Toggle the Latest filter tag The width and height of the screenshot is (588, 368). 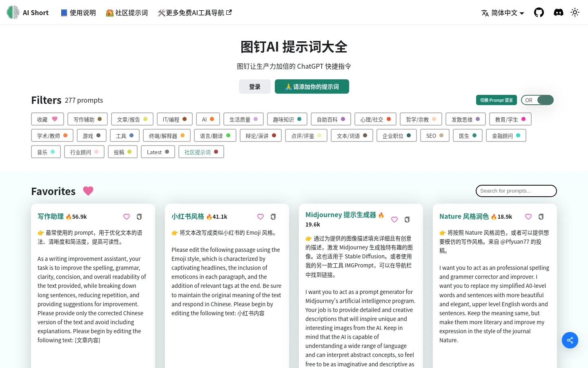[x=158, y=152]
